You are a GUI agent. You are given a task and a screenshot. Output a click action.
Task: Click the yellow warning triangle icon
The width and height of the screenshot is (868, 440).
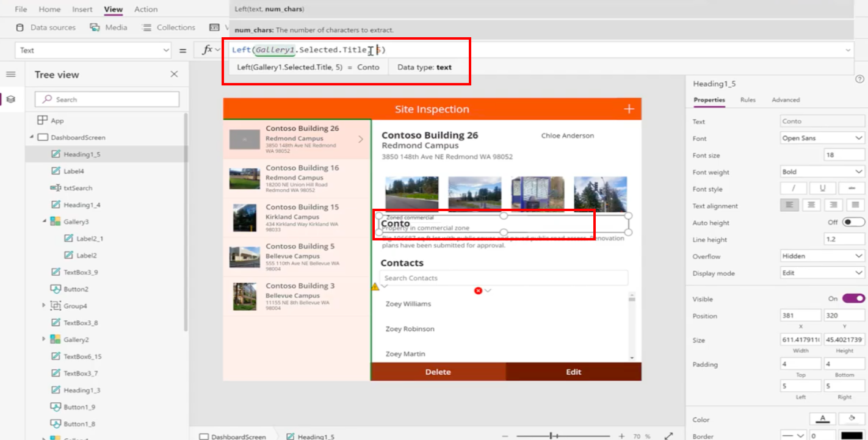click(375, 286)
